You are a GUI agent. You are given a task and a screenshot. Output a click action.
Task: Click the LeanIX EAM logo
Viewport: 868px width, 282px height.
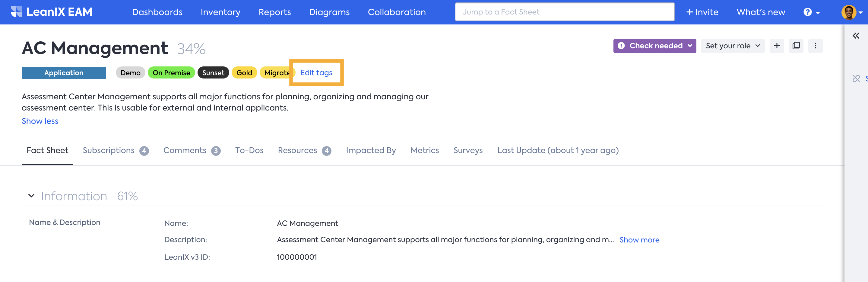pyautogui.click(x=52, y=12)
